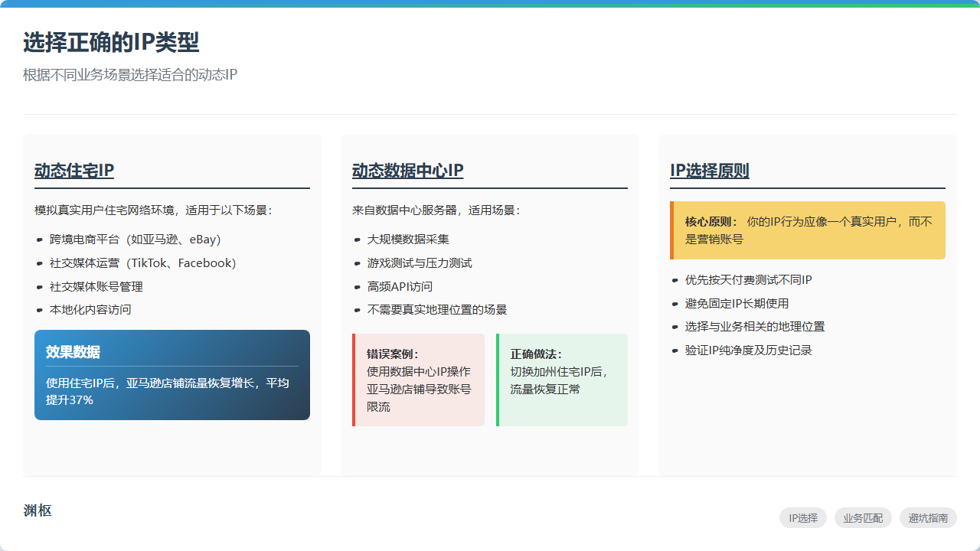Click the 正确做法 label
This screenshot has width=980, height=551.
[x=537, y=354]
